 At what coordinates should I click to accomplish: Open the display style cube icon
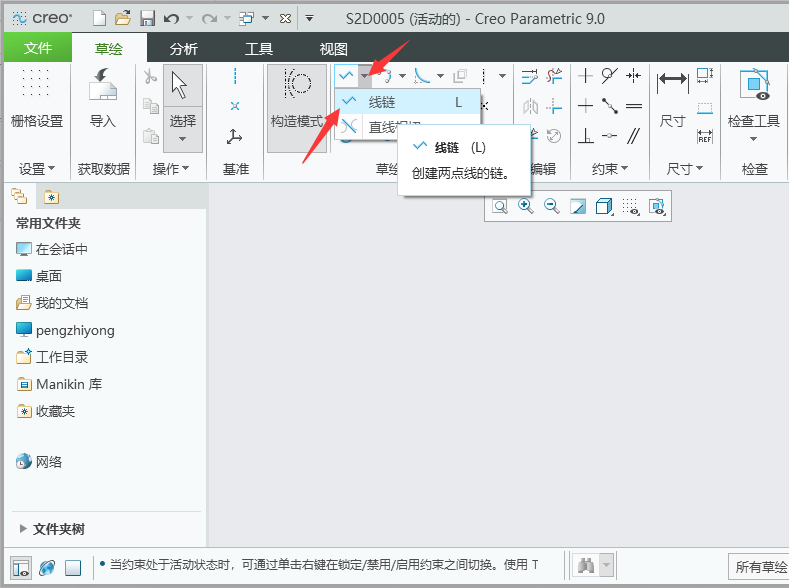click(604, 206)
